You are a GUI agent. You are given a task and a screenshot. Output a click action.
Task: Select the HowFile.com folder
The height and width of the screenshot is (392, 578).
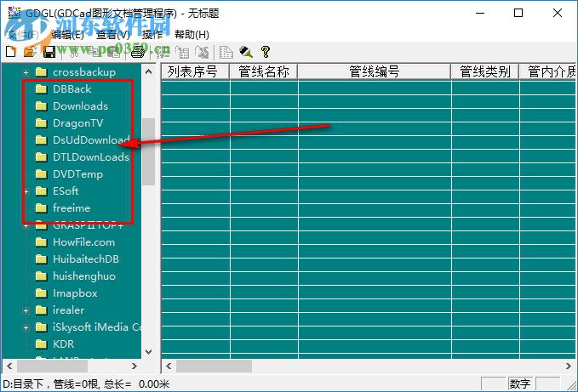pyautogui.click(x=83, y=242)
